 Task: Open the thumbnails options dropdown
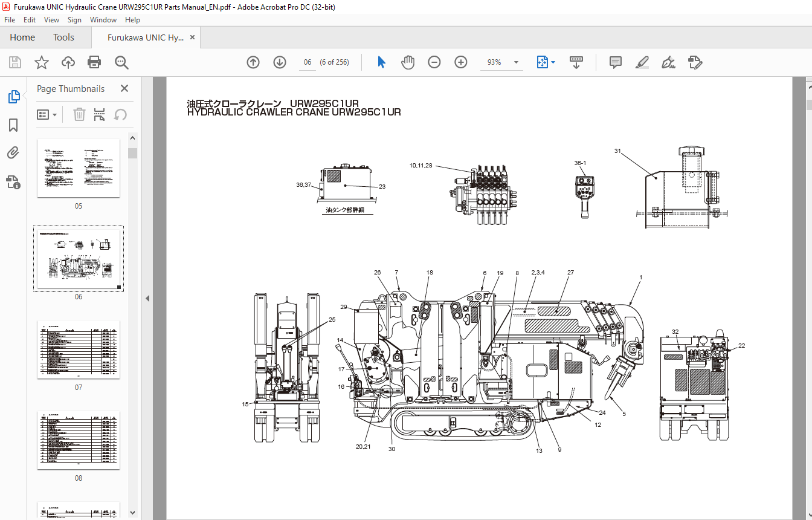(x=47, y=114)
